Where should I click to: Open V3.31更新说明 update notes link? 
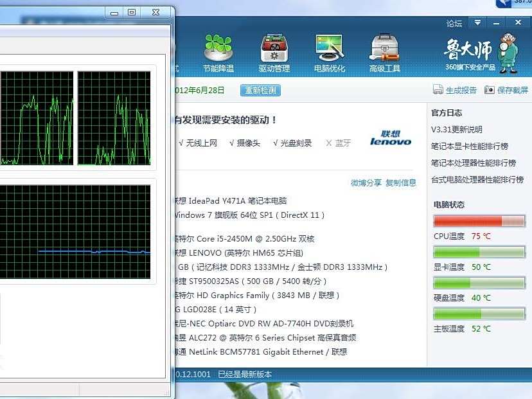click(x=457, y=129)
